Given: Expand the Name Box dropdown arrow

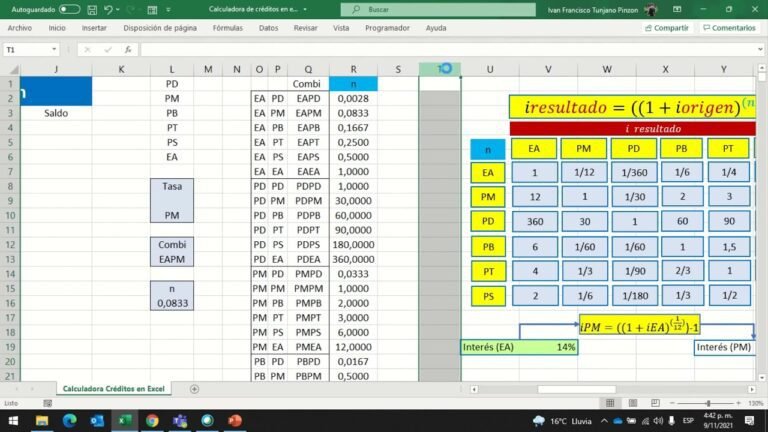Looking at the screenshot, I should 54,49.
